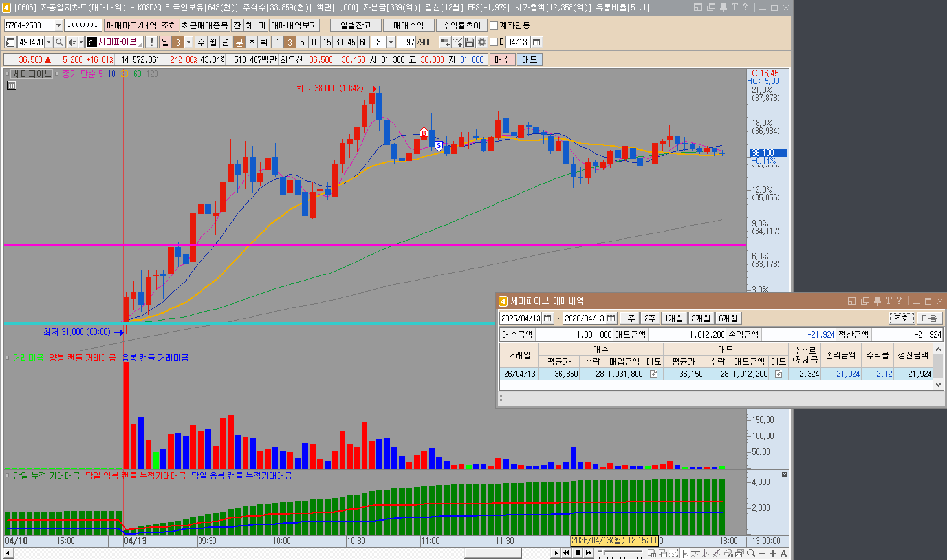Image resolution: width=947 pixels, height=560 pixels.
Task: Click the exclamation mark info icon
Action: click(151, 42)
